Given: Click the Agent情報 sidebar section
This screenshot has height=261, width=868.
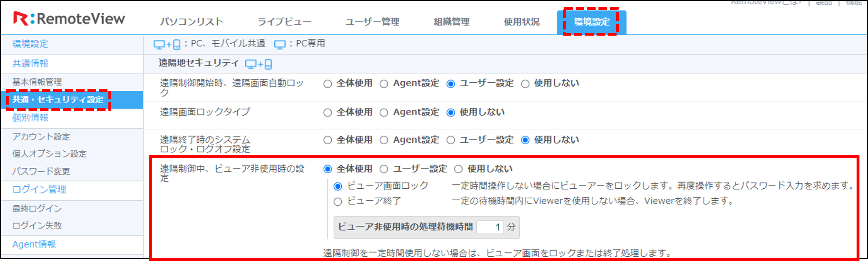Looking at the screenshot, I should pos(34,244).
